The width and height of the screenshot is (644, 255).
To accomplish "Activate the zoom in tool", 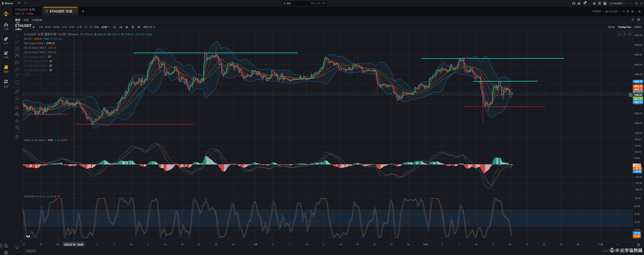I will click(17, 98).
